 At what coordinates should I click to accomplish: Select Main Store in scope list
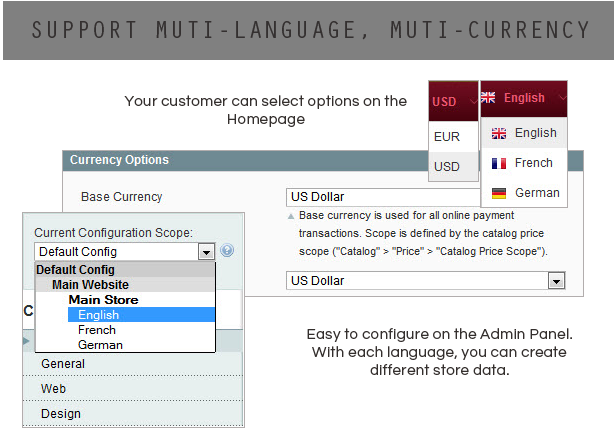pyautogui.click(x=125, y=299)
